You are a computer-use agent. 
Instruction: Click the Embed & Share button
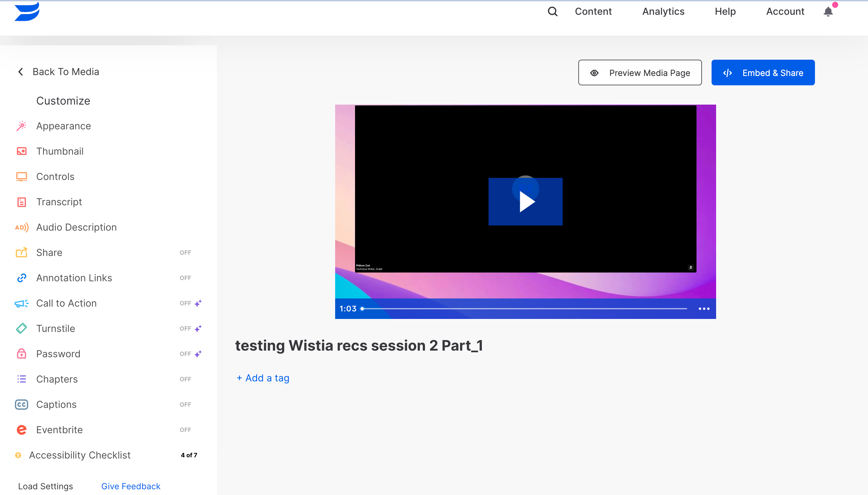coord(763,72)
